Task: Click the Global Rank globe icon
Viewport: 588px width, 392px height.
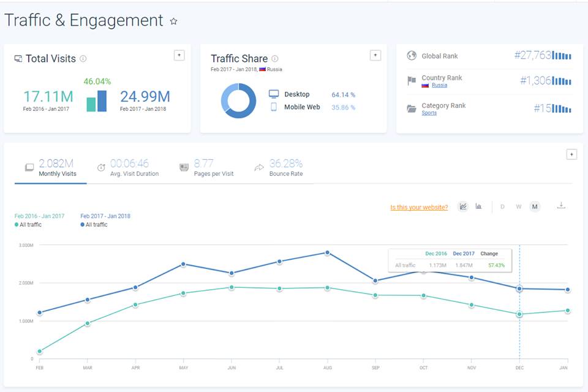Action: [412, 56]
